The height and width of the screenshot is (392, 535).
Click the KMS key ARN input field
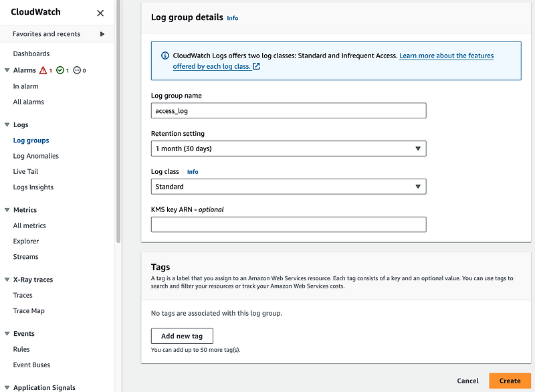(288, 225)
